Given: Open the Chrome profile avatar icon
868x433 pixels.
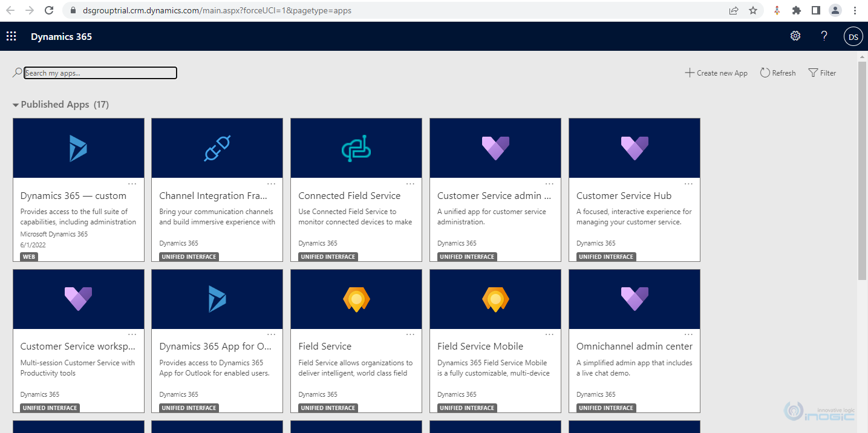Looking at the screenshot, I should coord(835,10).
